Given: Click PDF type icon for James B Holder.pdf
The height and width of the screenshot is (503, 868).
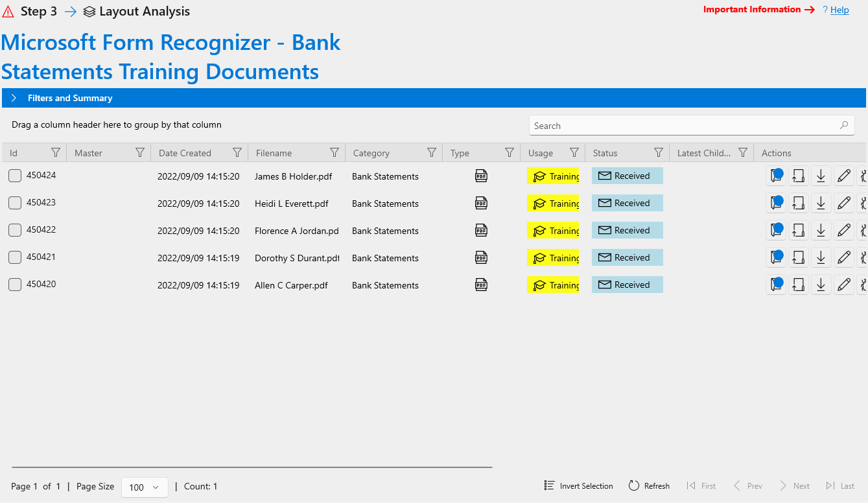Looking at the screenshot, I should [x=481, y=176].
